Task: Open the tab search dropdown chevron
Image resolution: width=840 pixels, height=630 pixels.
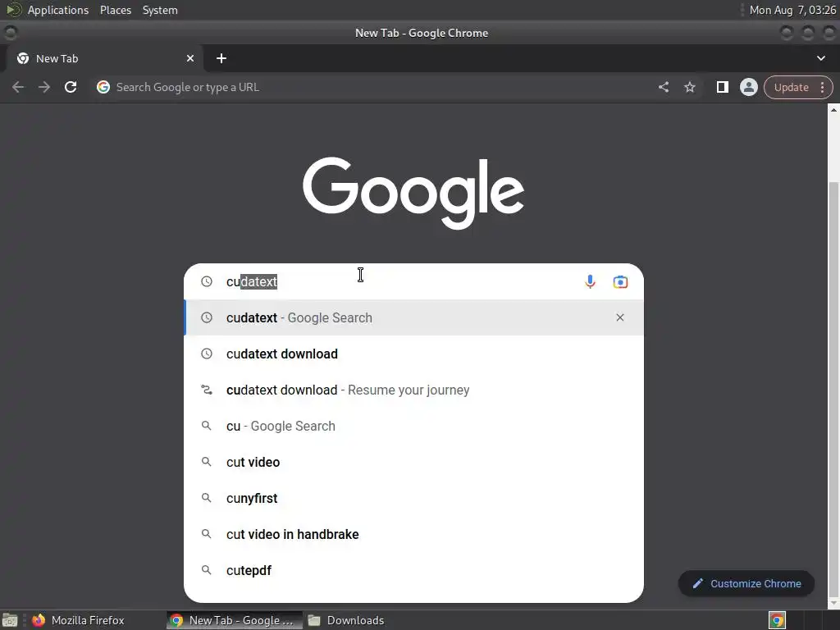Action: pyautogui.click(x=820, y=58)
